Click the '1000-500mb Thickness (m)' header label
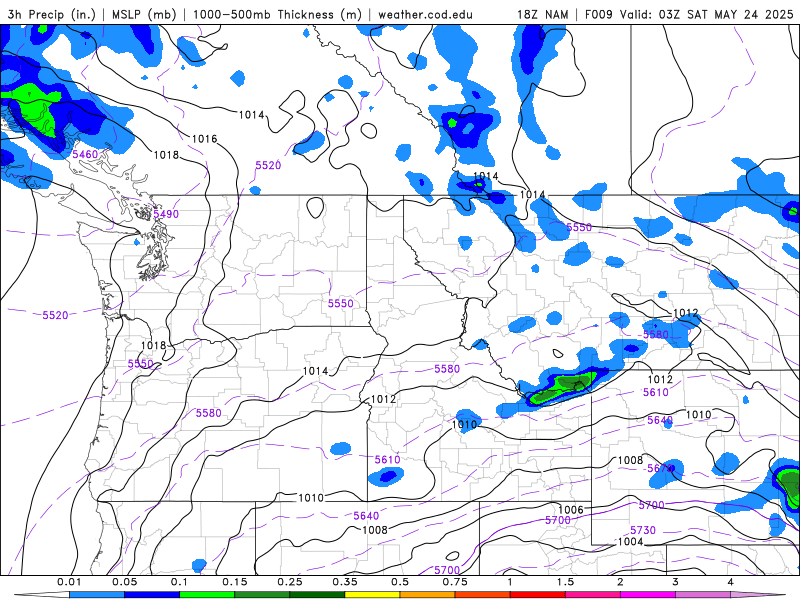The width and height of the screenshot is (800, 600). click(277, 14)
